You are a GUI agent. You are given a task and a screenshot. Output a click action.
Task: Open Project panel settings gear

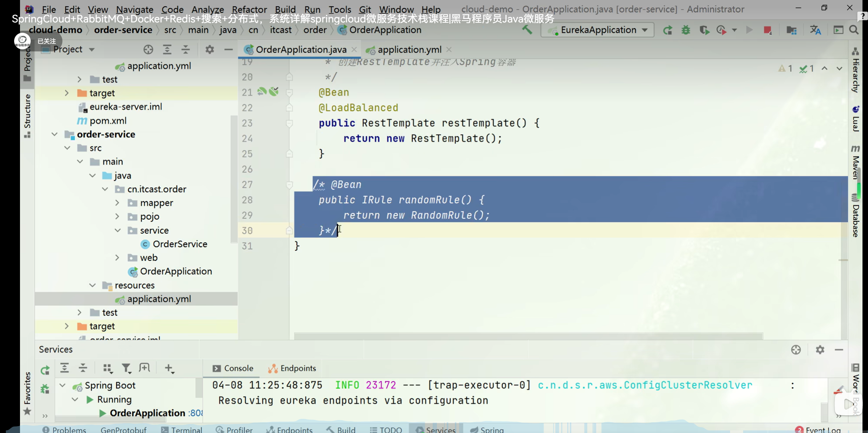209,50
